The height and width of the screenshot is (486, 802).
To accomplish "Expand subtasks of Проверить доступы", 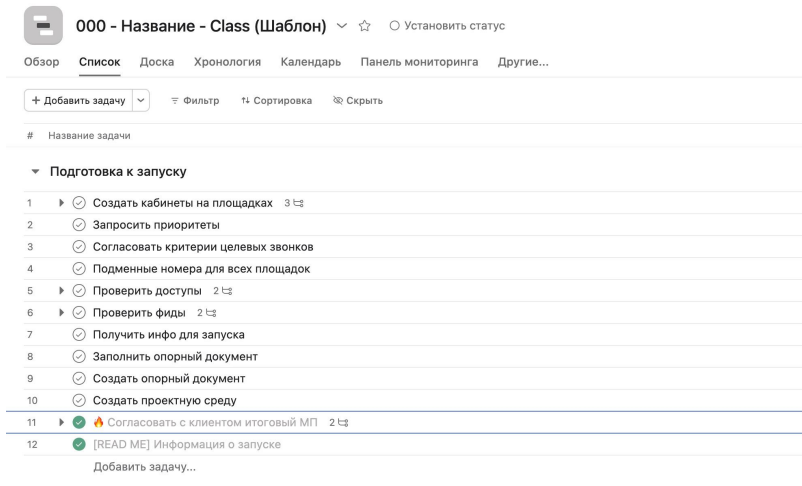I will tap(61, 291).
